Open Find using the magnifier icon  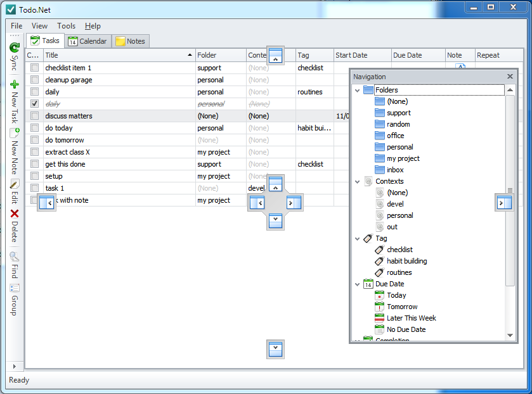pos(14,257)
